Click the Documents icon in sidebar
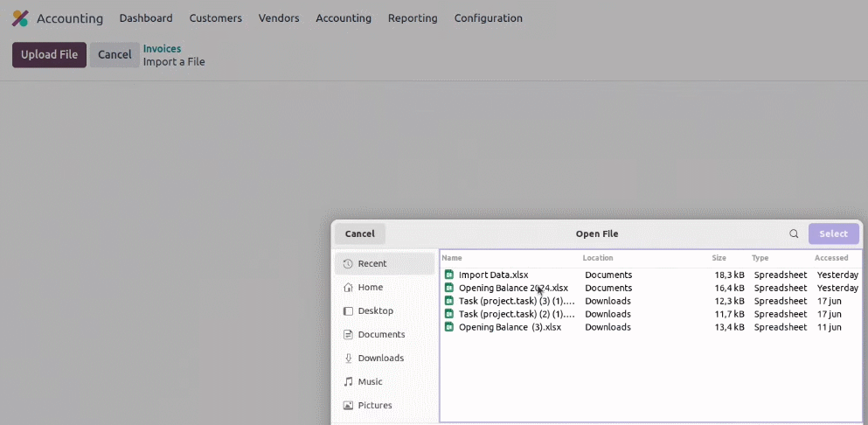The image size is (868, 425). 348,335
